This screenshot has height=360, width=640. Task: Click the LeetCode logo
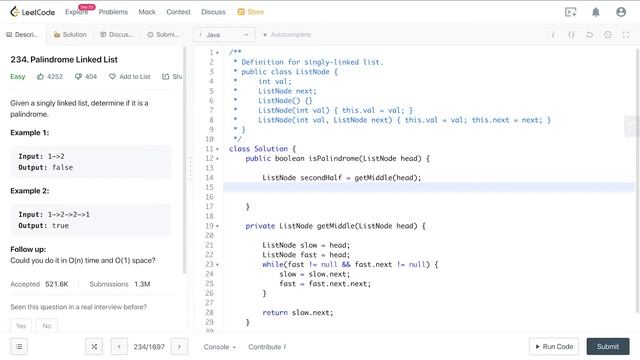pyautogui.click(x=32, y=12)
